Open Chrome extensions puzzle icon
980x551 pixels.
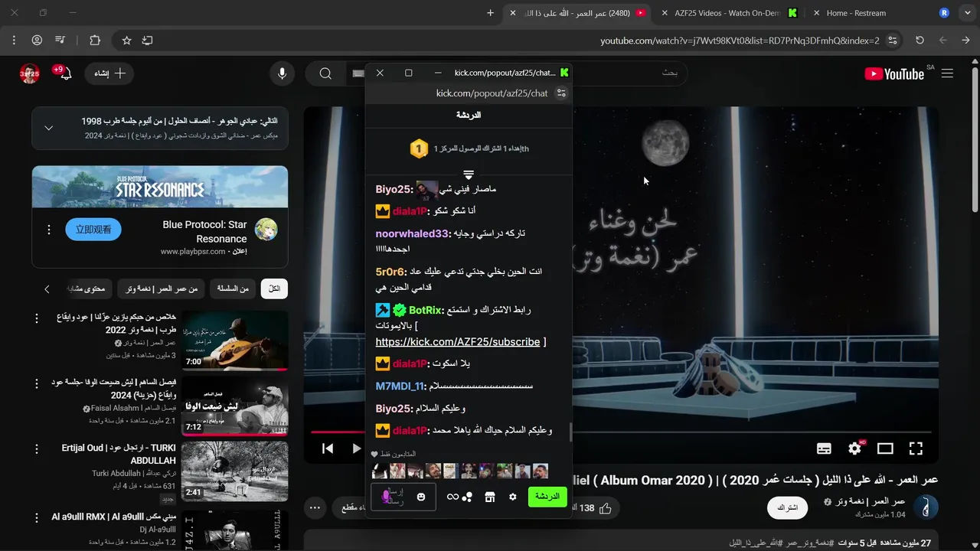(x=95, y=40)
